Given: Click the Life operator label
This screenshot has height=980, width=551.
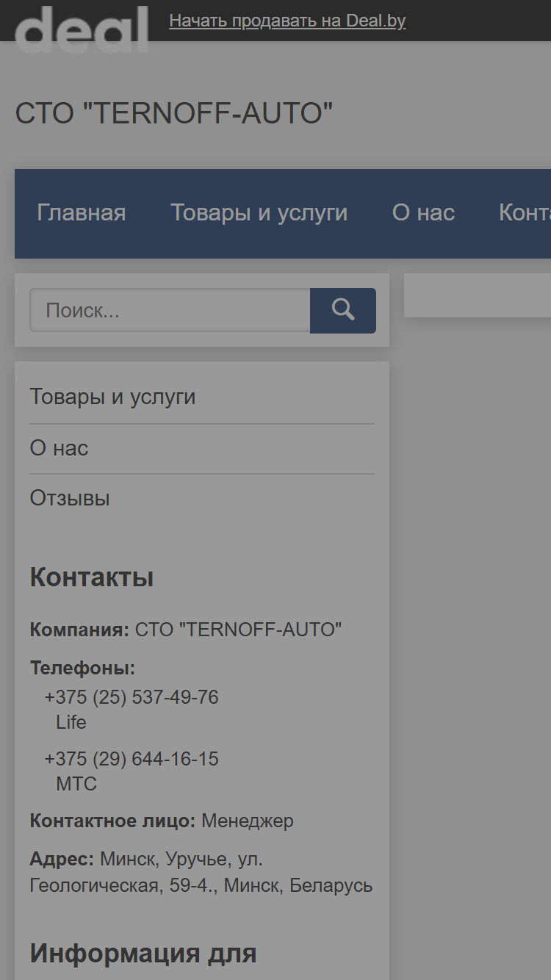Looking at the screenshot, I should coord(71,722).
